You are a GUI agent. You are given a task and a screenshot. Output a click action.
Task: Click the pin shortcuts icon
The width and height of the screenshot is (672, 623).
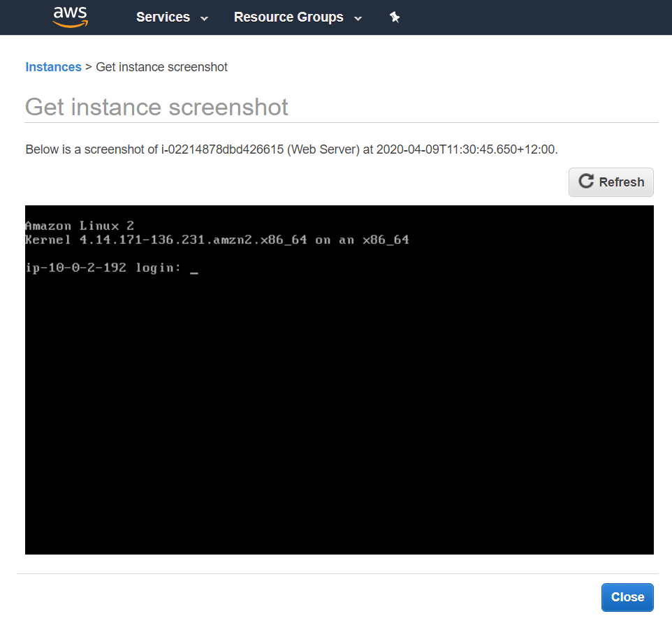395,17
